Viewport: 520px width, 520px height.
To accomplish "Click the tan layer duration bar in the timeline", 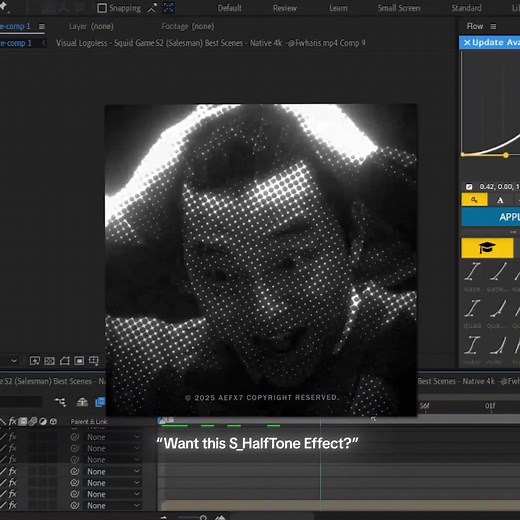I will pos(341,505).
